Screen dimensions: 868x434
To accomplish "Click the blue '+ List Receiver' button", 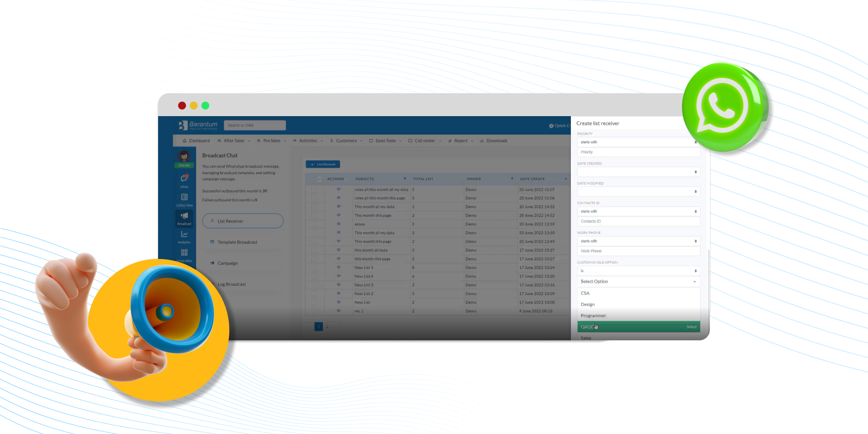I will 323,164.
